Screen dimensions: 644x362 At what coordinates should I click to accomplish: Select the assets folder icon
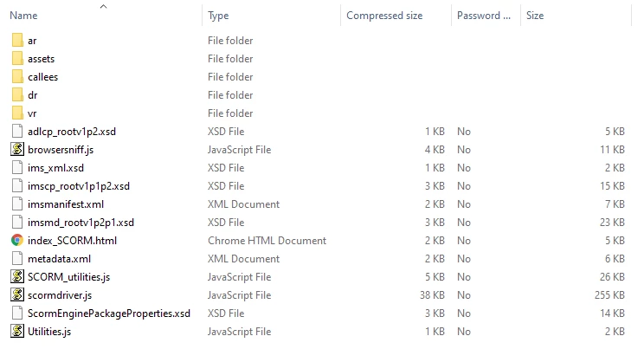click(x=17, y=59)
